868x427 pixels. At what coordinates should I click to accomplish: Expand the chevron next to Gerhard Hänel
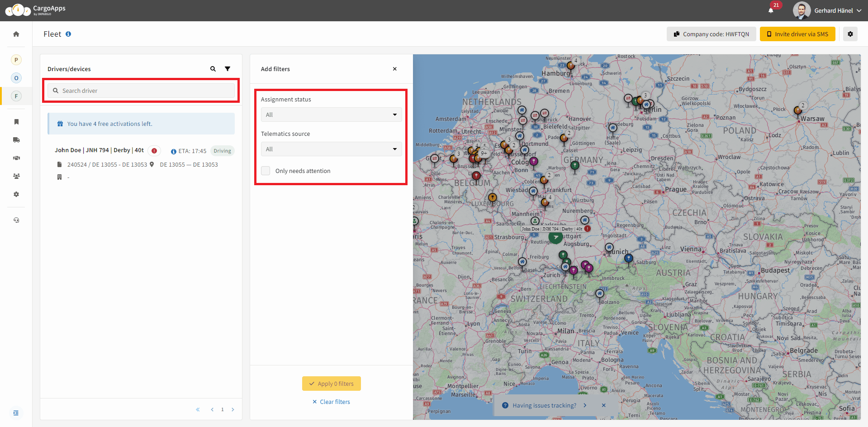pos(859,10)
